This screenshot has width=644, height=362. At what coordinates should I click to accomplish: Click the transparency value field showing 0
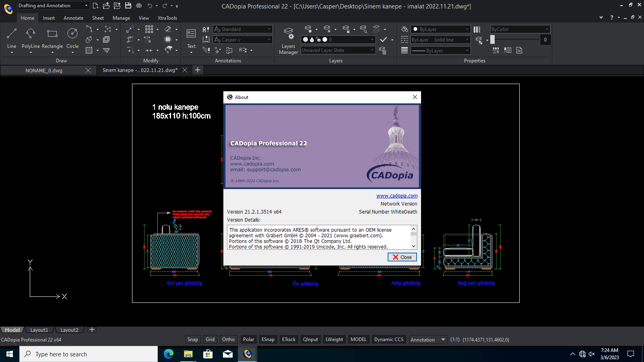(x=545, y=39)
